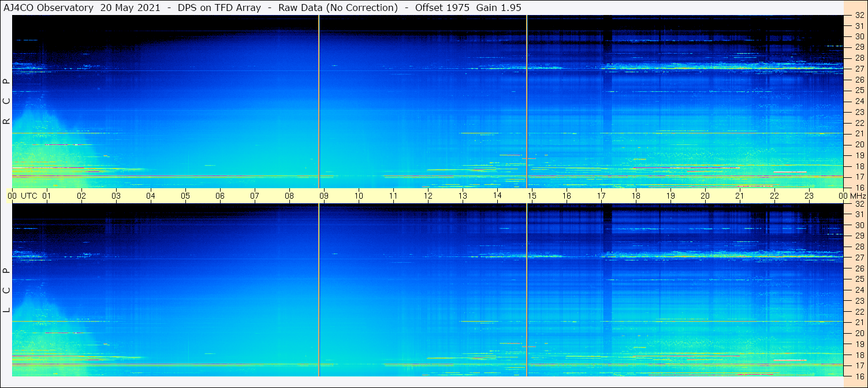Click the yellow vertical line near 09 in RCP panel
The width and height of the screenshot is (868, 388).
[x=319, y=101]
